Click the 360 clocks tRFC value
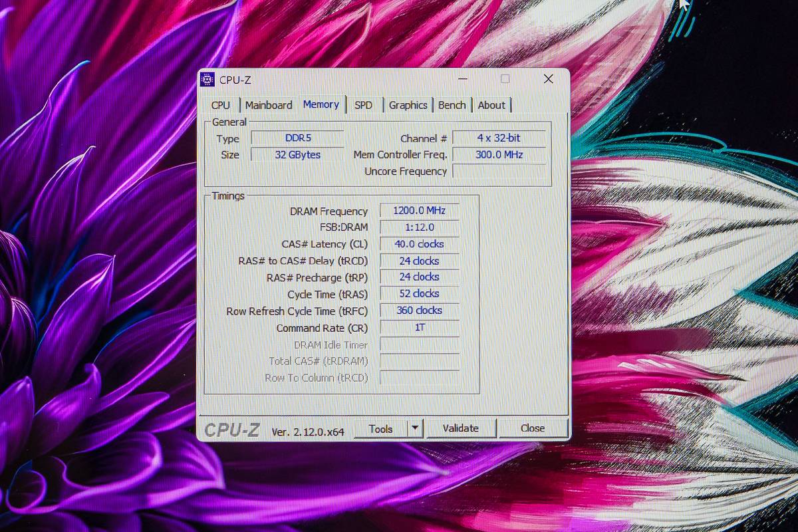 pyautogui.click(x=419, y=311)
